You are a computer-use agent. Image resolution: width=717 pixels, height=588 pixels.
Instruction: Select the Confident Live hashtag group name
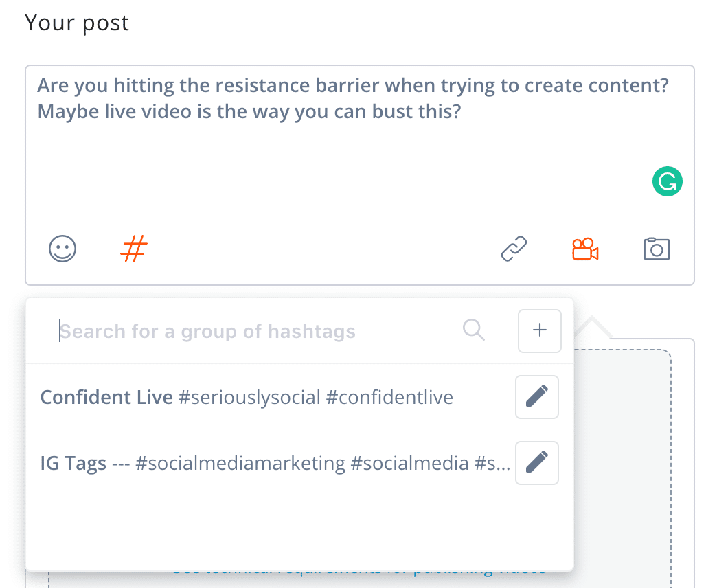(106, 398)
